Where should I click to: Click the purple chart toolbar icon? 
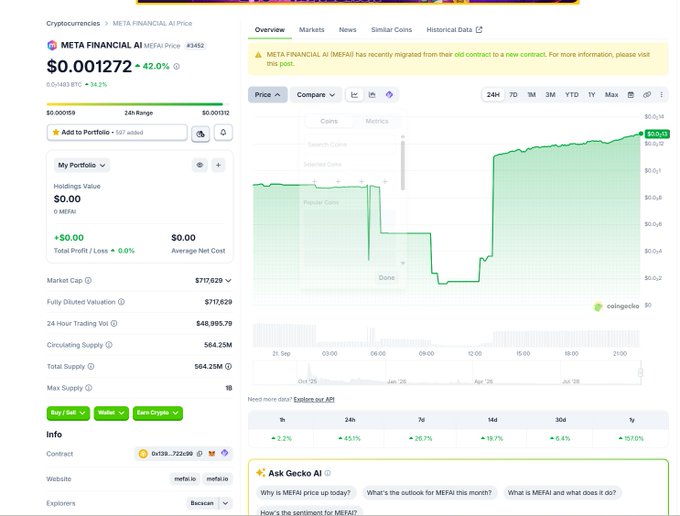389,95
